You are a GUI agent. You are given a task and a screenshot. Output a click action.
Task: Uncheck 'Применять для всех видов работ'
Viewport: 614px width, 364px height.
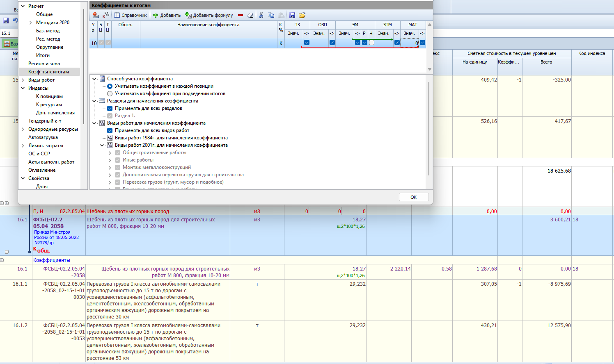(x=110, y=131)
